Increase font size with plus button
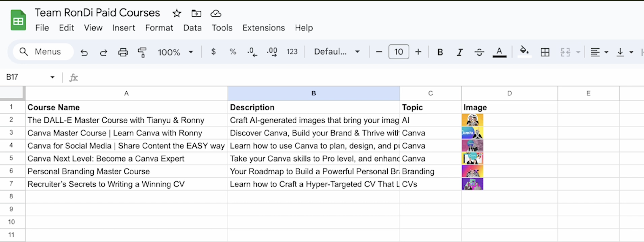Viewport: 644px width, 242px height. (x=418, y=52)
